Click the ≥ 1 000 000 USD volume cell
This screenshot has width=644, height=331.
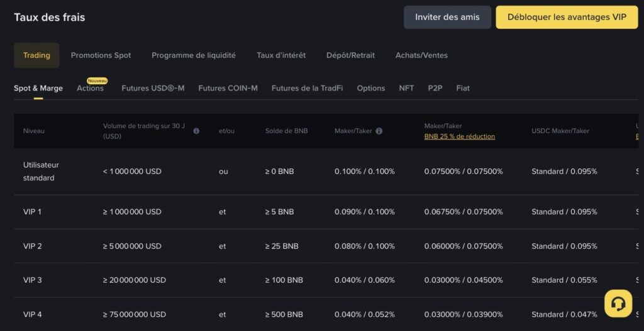click(x=132, y=212)
